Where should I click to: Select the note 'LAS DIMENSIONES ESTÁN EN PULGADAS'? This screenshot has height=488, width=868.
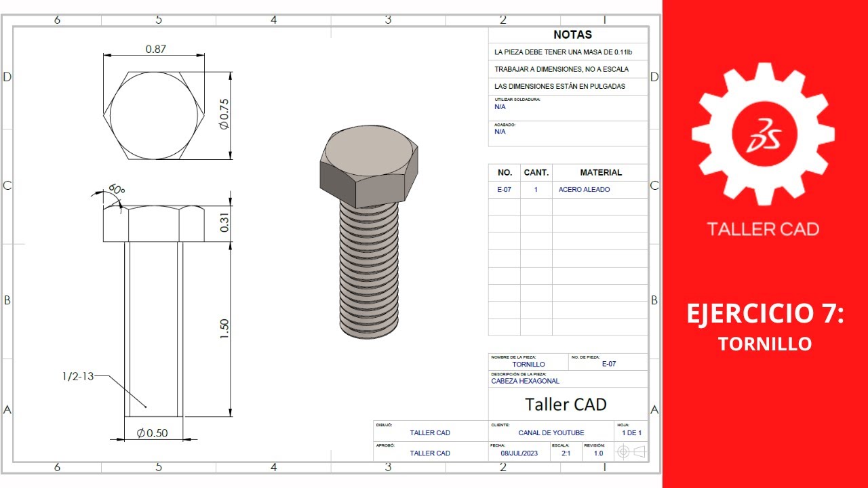560,86
